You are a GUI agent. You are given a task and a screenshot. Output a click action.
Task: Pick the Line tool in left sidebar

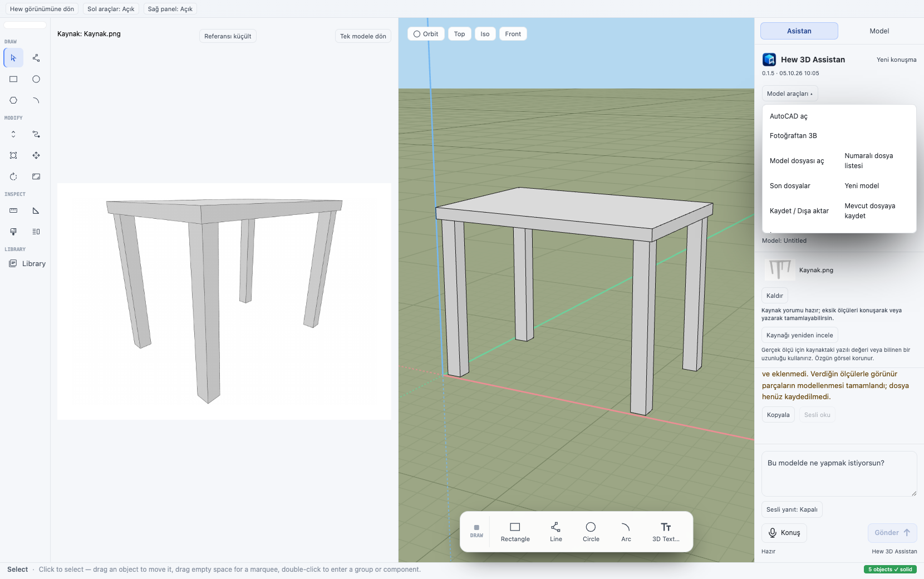coord(36,58)
